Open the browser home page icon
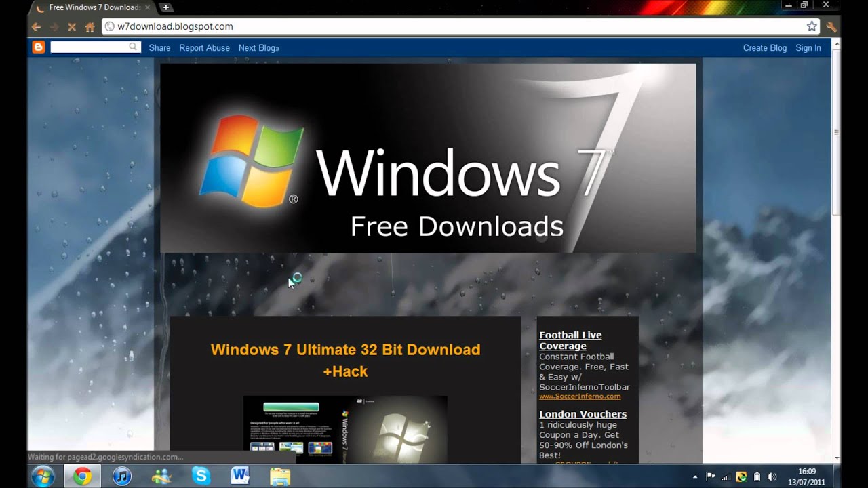The height and width of the screenshot is (488, 868). pos(90,27)
